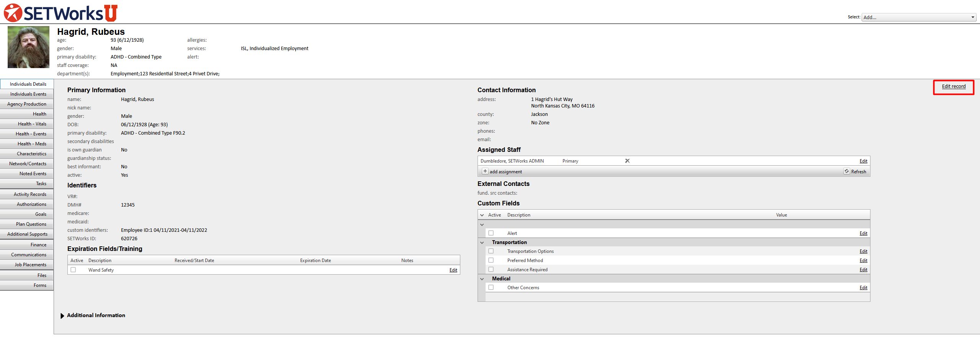The image size is (980, 337).
Task: Click the DMH# value 12345
Action: (x=128, y=205)
